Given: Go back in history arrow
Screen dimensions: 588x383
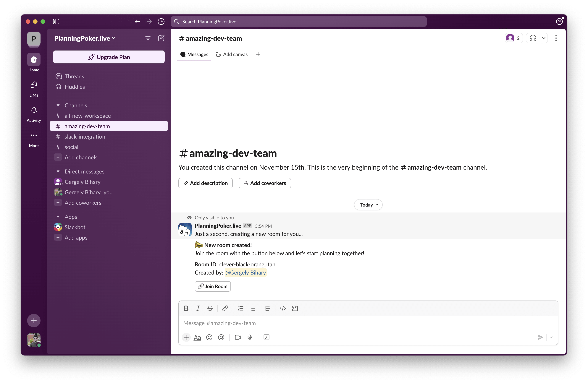Looking at the screenshot, I should coord(137,22).
